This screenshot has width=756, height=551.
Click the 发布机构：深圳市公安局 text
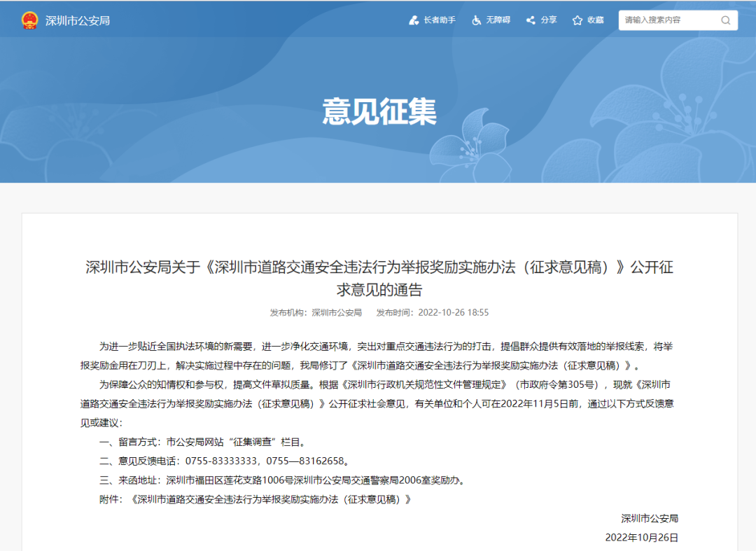tap(316, 313)
